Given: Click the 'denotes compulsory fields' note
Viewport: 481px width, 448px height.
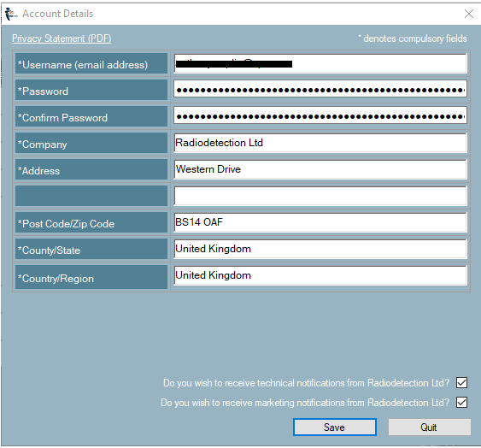Looking at the screenshot, I should click(x=413, y=38).
